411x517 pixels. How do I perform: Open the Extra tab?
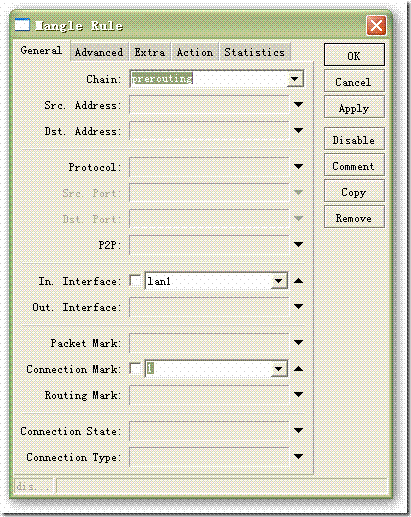[150, 52]
